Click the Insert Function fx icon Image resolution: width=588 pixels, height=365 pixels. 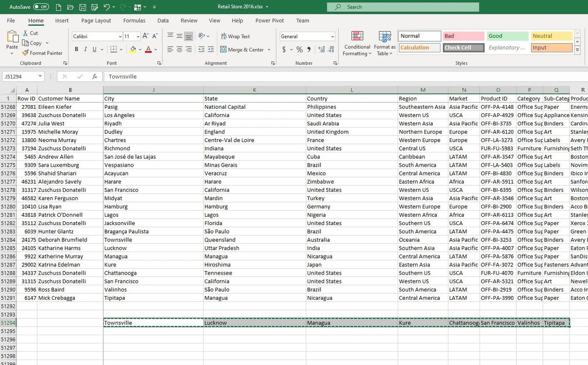pyautogui.click(x=95, y=76)
